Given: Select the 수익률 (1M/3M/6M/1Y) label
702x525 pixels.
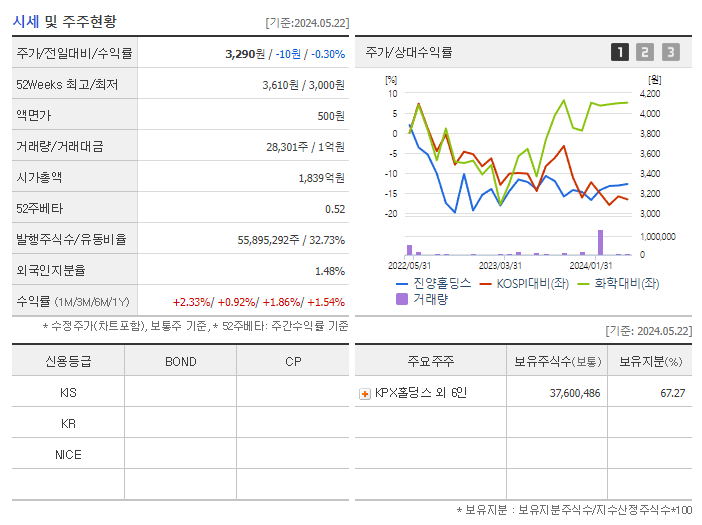Looking at the screenshot, I should pos(73,302).
